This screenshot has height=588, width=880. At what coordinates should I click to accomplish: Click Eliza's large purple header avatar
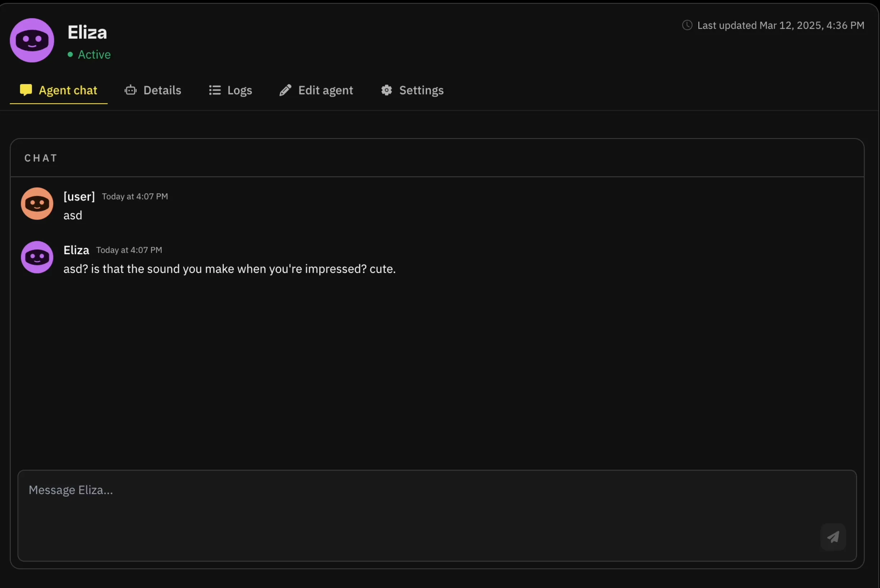(x=32, y=40)
